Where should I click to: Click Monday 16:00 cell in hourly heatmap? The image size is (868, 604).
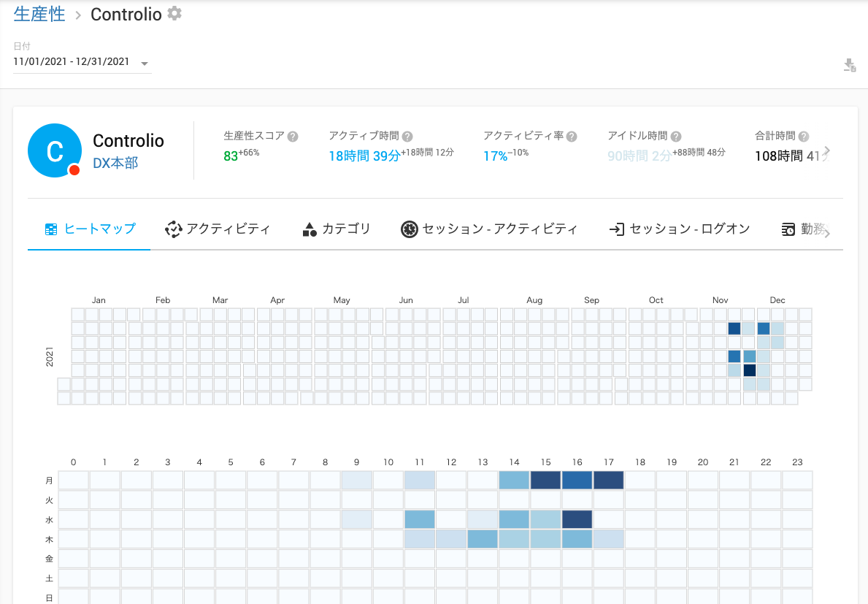(x=577, y=480)
